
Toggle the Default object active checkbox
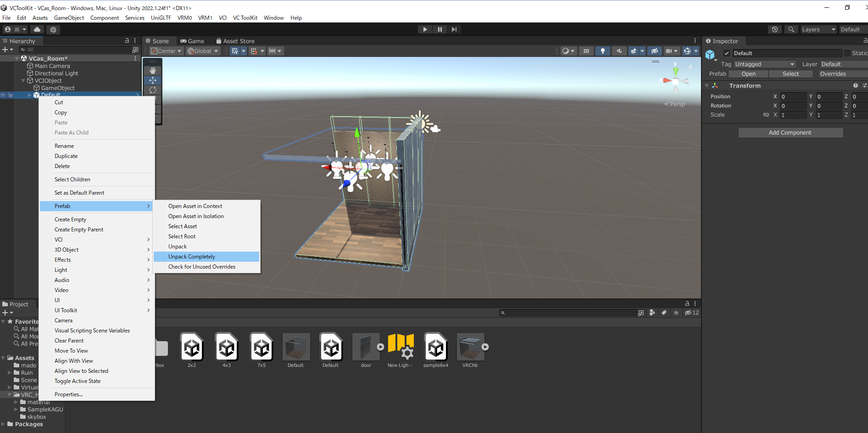(x=727, y=53)
